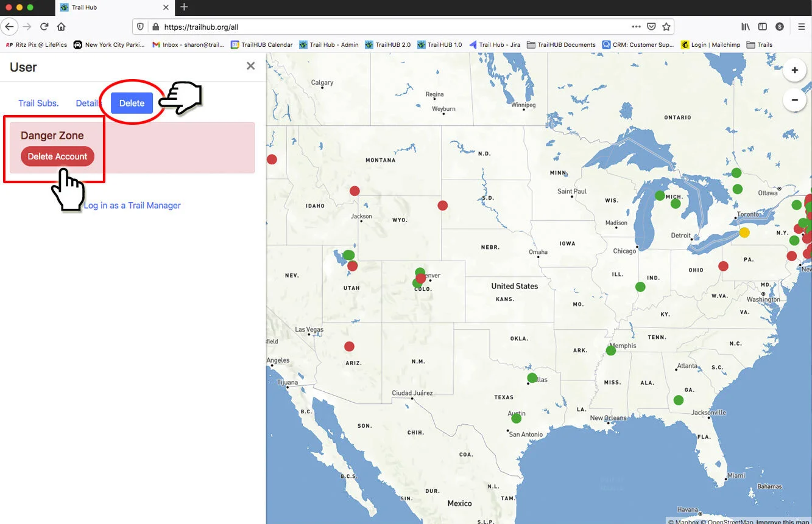Expand the TrailHUB Documents bookmark folder

tap(562, 44)
